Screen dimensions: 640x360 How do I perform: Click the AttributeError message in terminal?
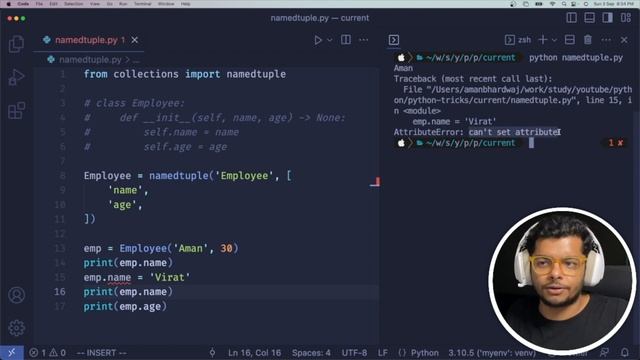click(476, 132)
